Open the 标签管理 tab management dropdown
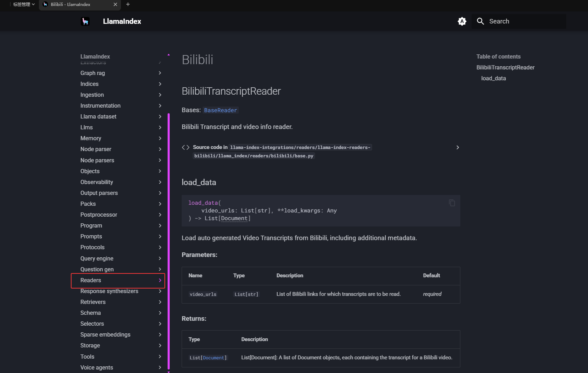Image resolution: width=588 pixels, height=373 pixels. [x=24, y=5]
